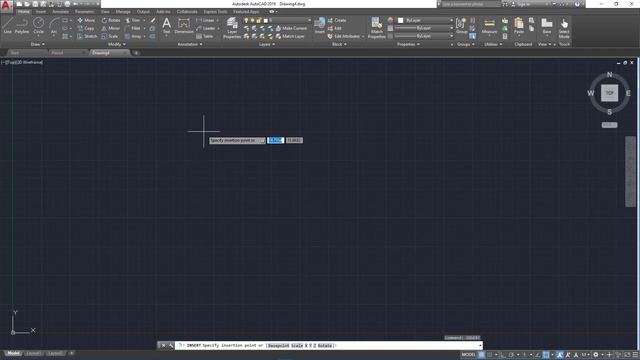Click the Trim tool
Image resolution: width=640 pixels, height=360 pixels.
coord(133,20)
